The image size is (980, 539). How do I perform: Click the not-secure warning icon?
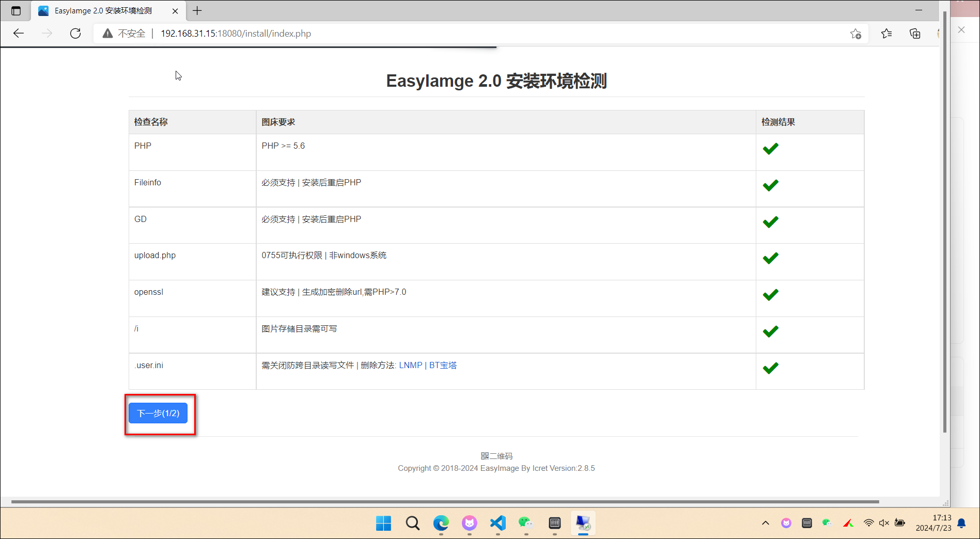point(107,34)
